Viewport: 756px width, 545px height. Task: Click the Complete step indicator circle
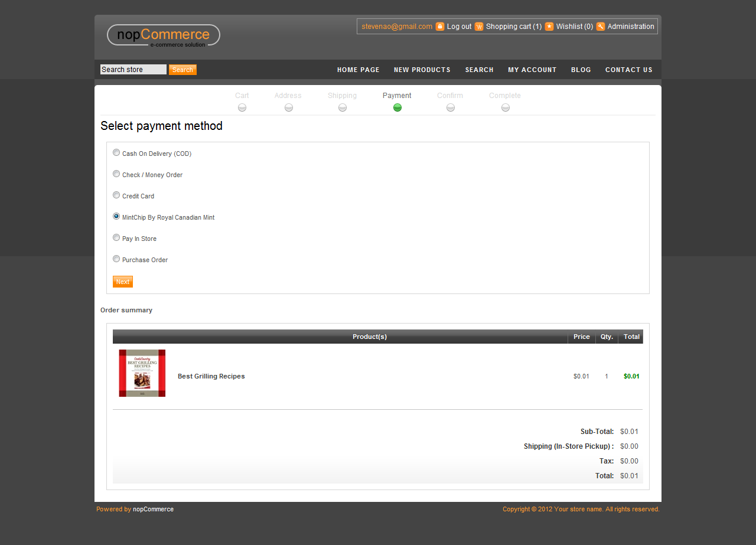(x=506, y=107)
